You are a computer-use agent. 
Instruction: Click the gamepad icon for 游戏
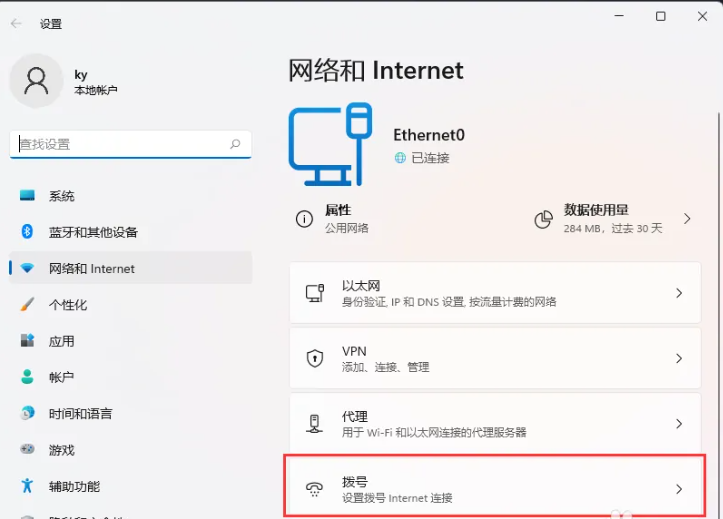[x=27, y=449]
